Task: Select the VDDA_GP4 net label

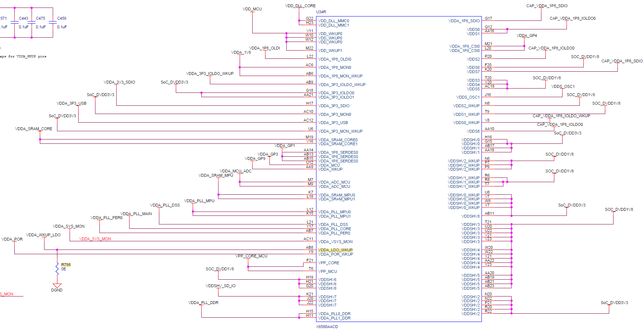Action: coord(527,35)
